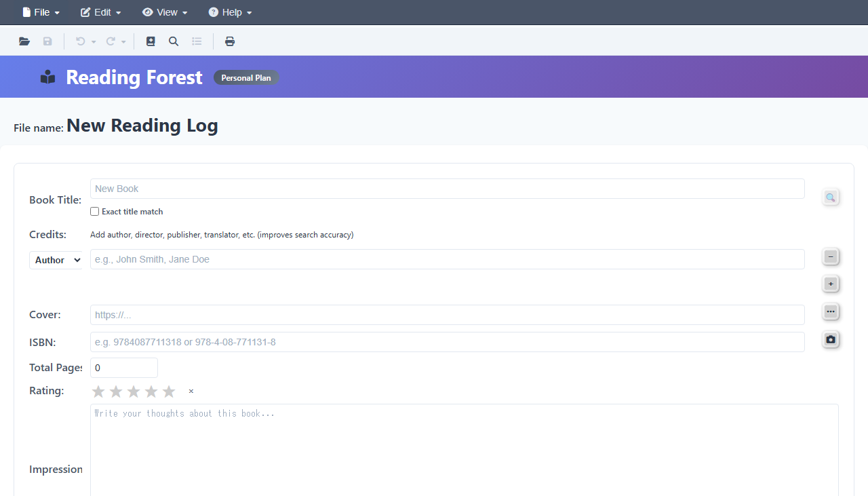Set rating to four stars
868x496 pixels.
[x=151, y=392]
